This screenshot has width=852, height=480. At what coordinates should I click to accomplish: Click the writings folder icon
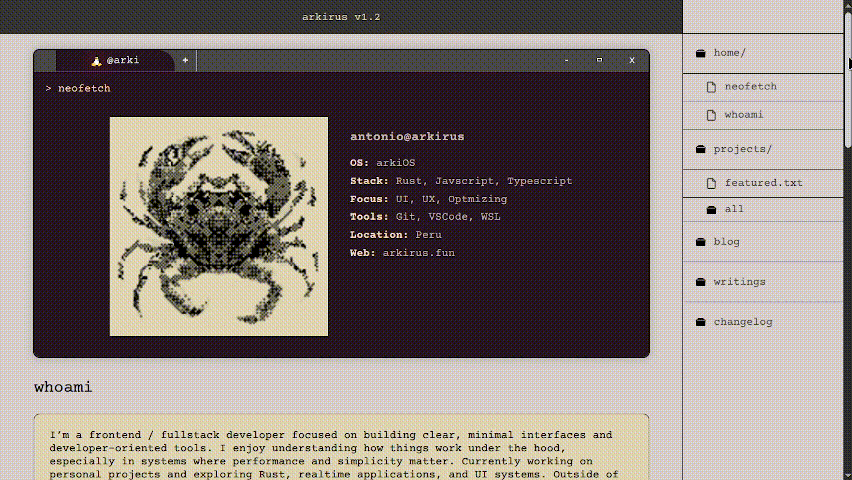pyautogui.click(x=701, y=282)
